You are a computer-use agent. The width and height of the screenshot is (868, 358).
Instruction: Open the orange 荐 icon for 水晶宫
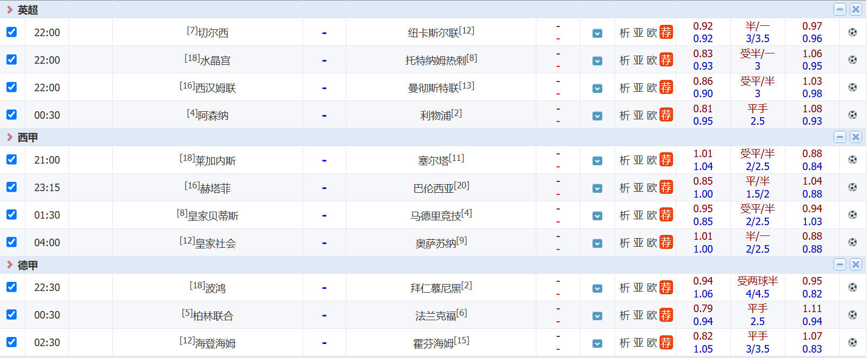pos(666,60)
